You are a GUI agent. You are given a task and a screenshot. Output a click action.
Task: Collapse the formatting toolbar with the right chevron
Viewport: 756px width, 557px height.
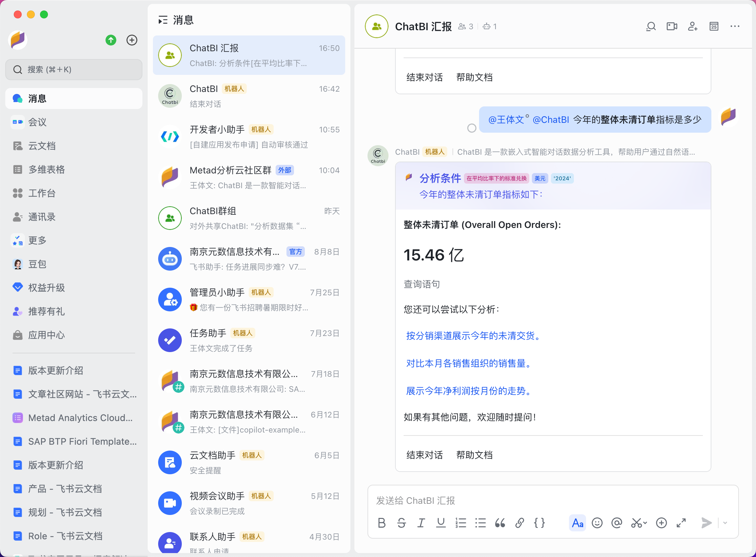(725, 523)
